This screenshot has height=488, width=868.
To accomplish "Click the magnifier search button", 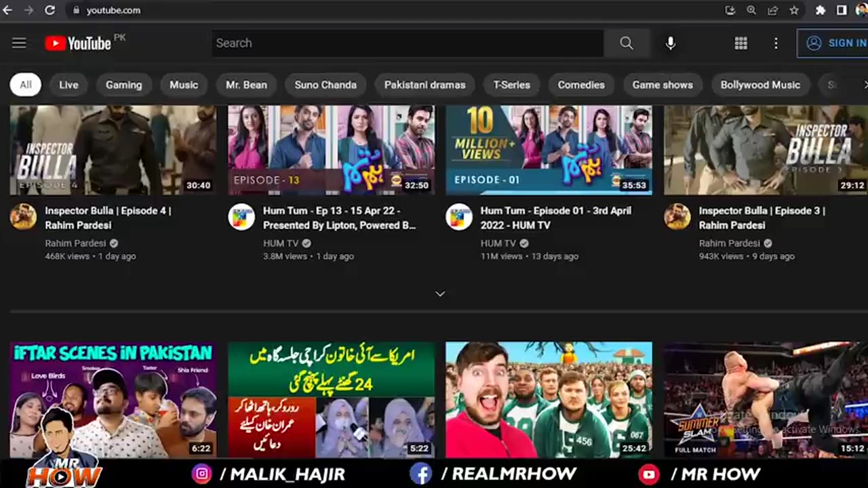I will pyautogui.click(x=627, y=43).
